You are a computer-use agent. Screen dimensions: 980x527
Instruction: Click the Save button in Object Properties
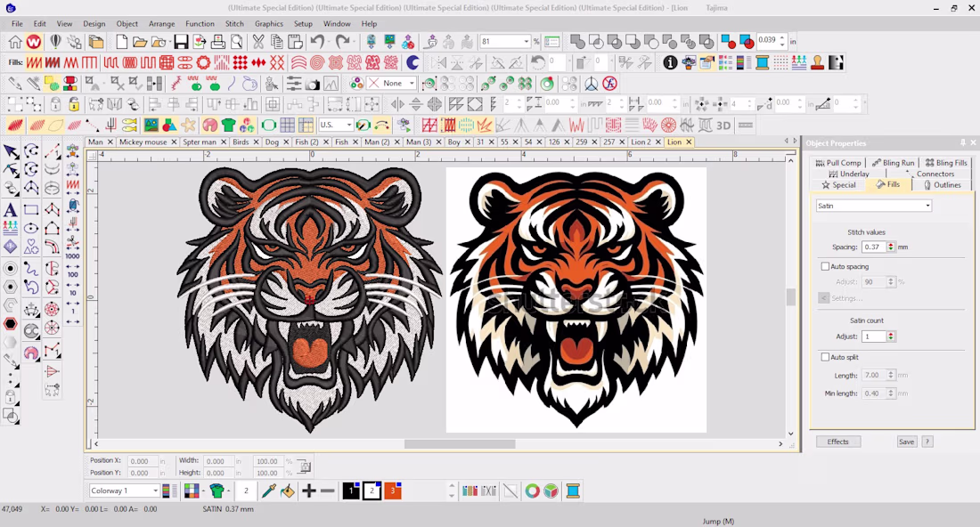click(906, 442)
